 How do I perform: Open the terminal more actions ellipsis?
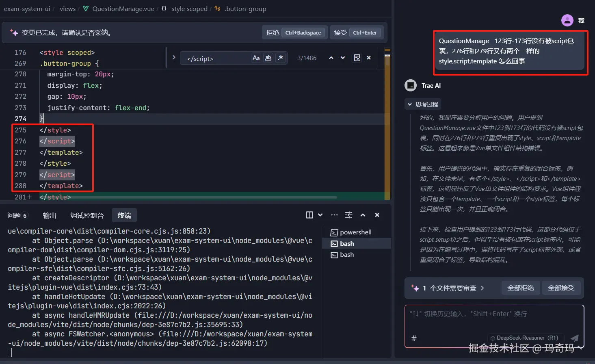point(334,215)
